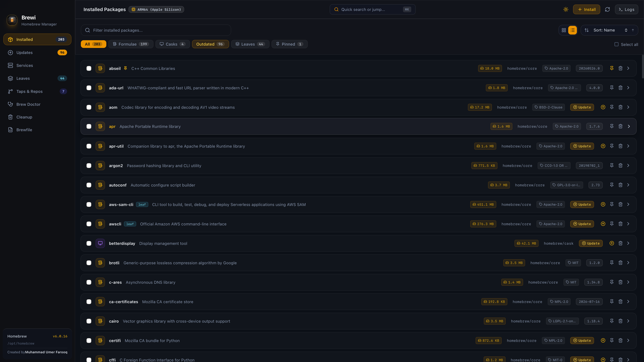The height and width of the screenshot is (362, 644).
Task: Click the vertical scrollbar thumb
Action: [x=642, y=66]
